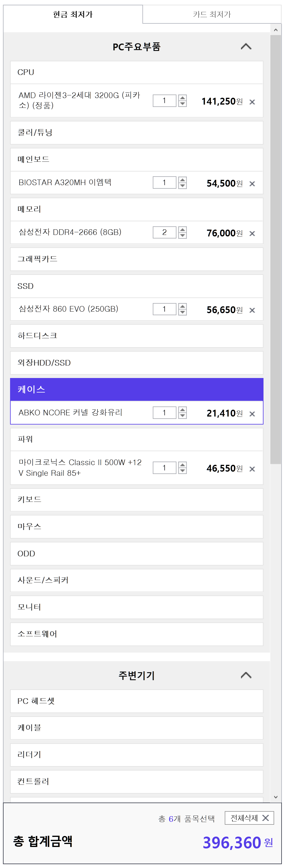Select the 하드디스크 category row
286x868 pixels.
(x=136, y=336)
